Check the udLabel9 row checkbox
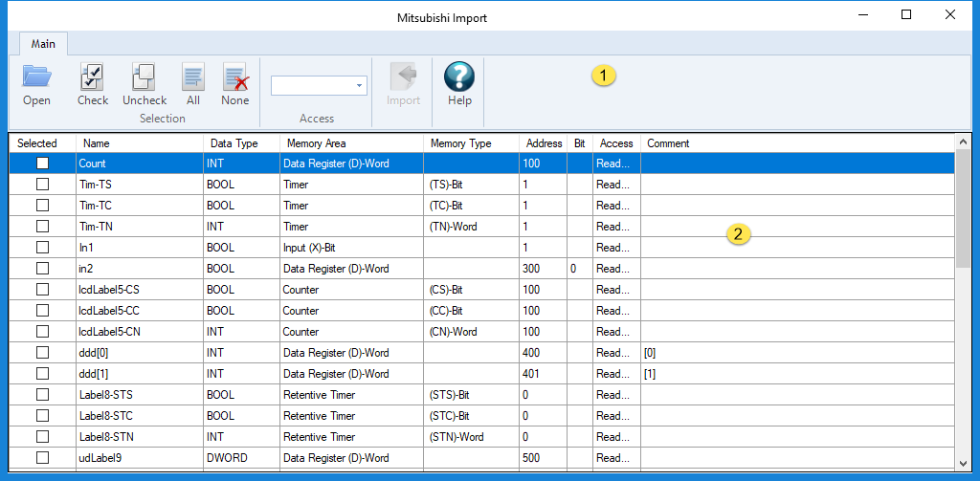Viewport: 980px width, 481px height. pyautogui.click(x=42, y=457)
